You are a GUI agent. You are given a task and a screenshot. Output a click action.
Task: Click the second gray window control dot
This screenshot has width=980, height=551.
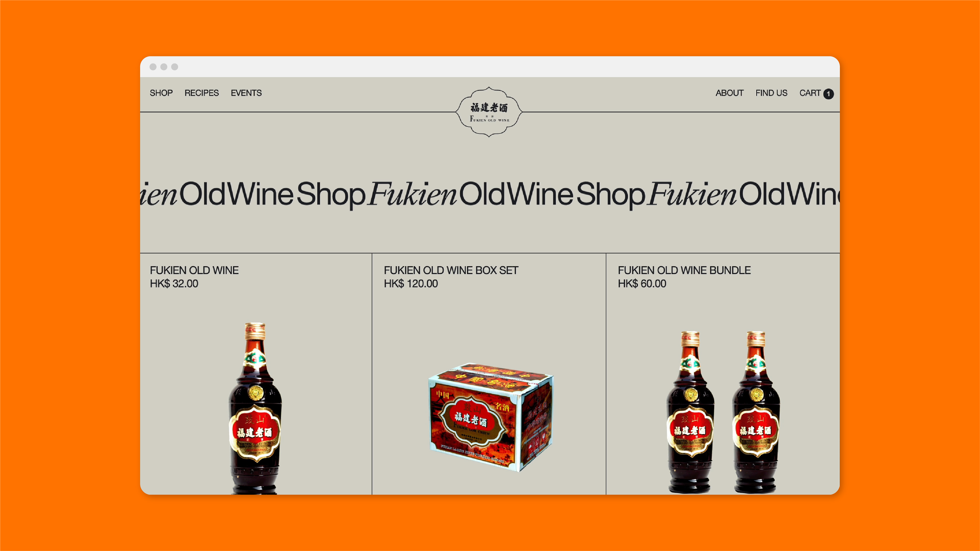pyautogui.click(x=164, y=67)
